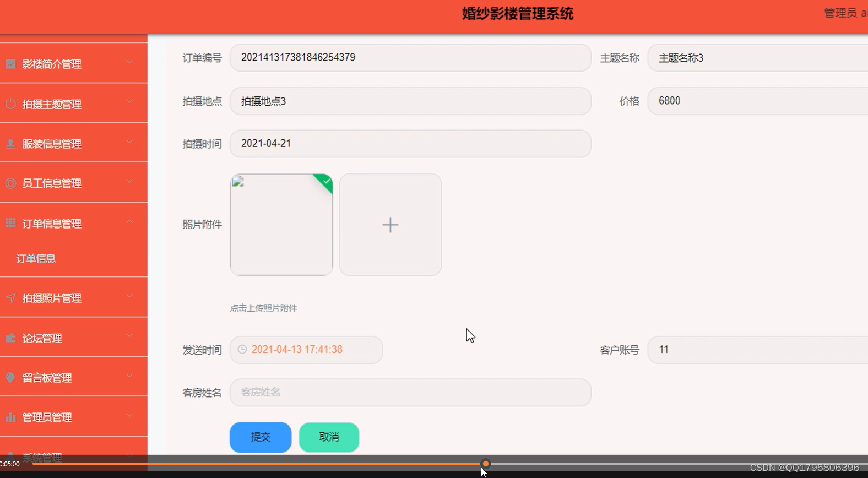The width and height of the screenshot is (868, 478).
Task: Open the 影楼简介管理 menu item
Action: [x=73, y=63]
